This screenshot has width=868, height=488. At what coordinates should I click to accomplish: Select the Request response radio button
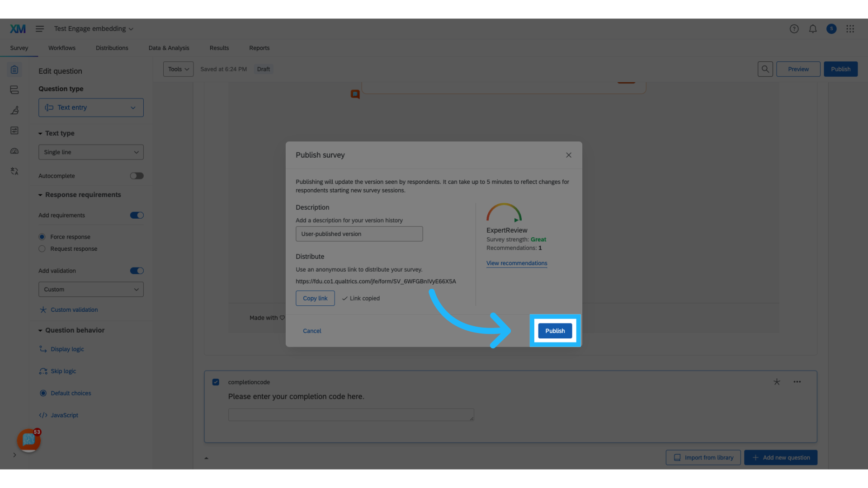coord(42,249)
